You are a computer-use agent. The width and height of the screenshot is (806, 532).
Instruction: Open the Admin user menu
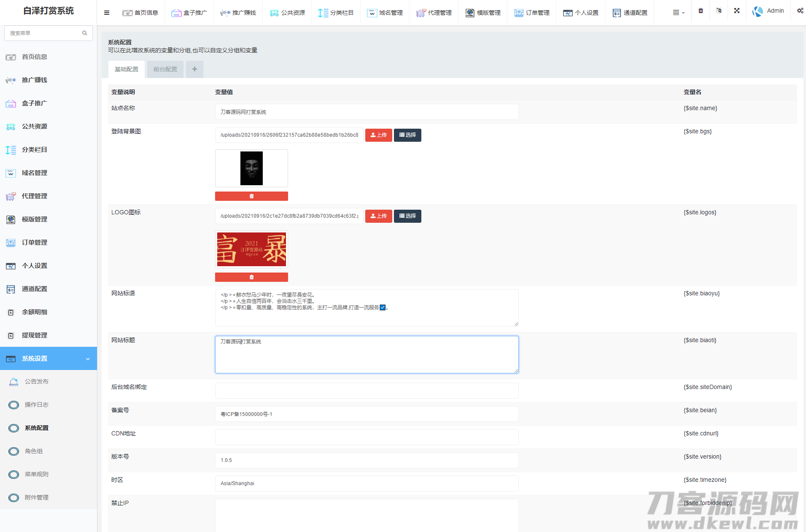pos(768,11)
